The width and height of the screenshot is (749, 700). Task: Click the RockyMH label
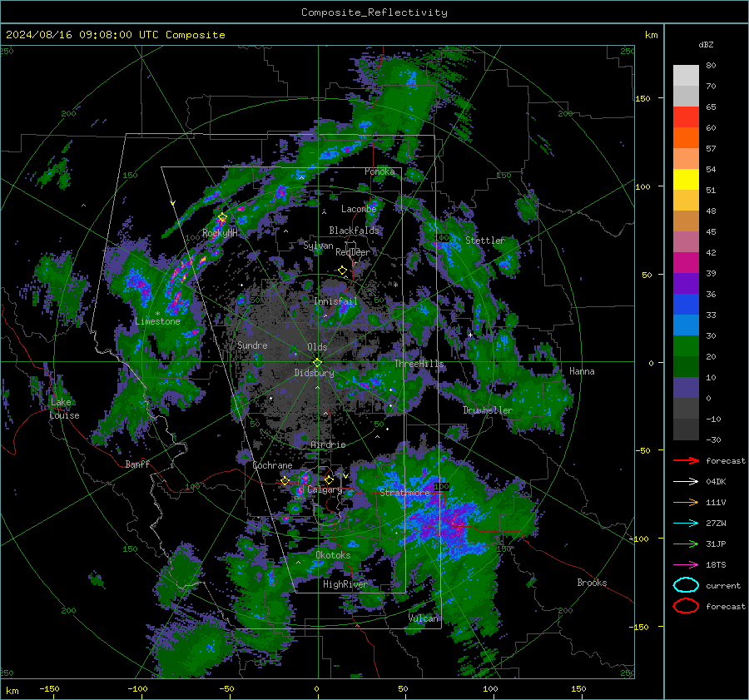pos(220,233)
